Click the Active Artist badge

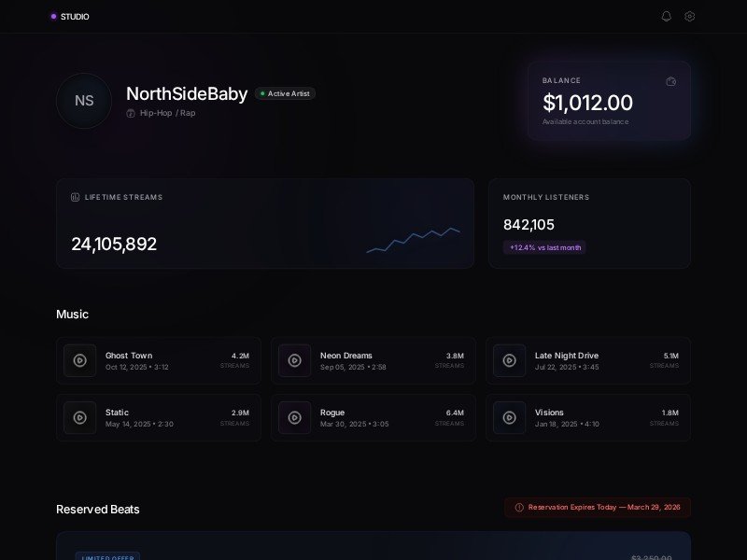click(286, 93)
